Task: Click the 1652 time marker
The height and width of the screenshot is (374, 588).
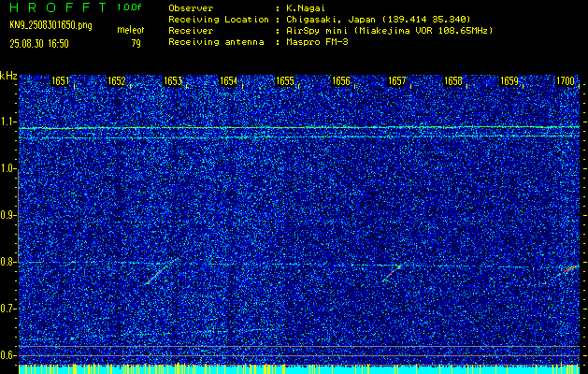Action: [116, 81]
